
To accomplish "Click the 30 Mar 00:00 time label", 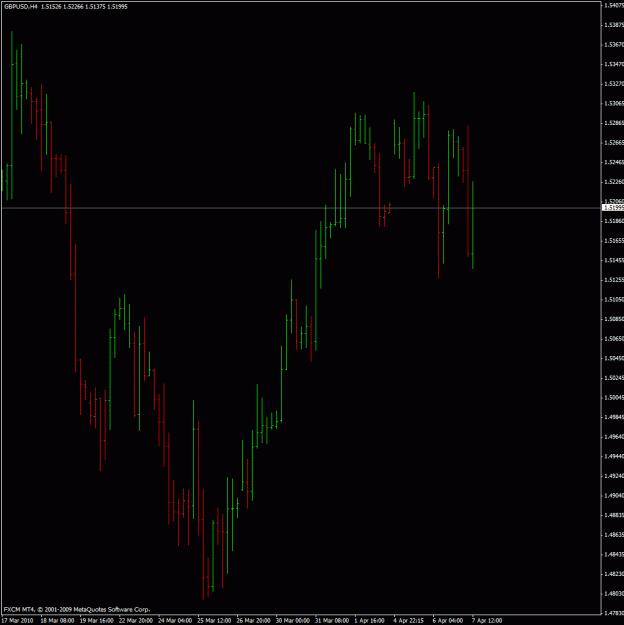I will (x=293, y=621).
